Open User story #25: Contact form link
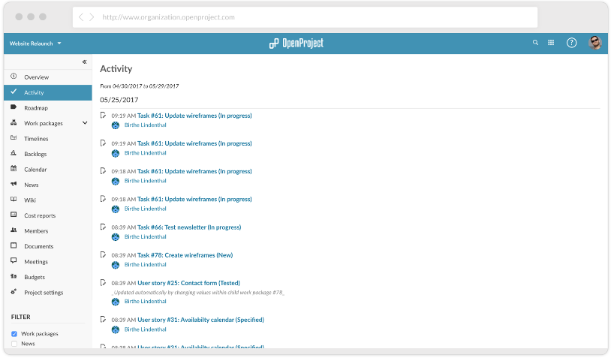Viewport: 611px width, 364px height. [188, 284]
